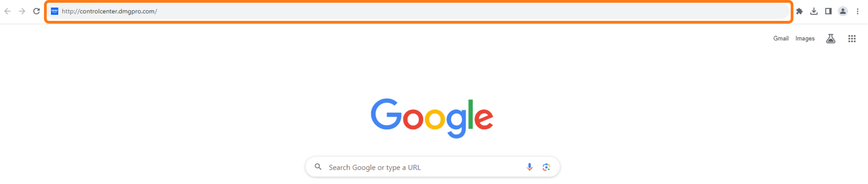The height and width of the screenshot is (184, 868).
Task: Click the forward navigation arrow
Action: (22, 11)
